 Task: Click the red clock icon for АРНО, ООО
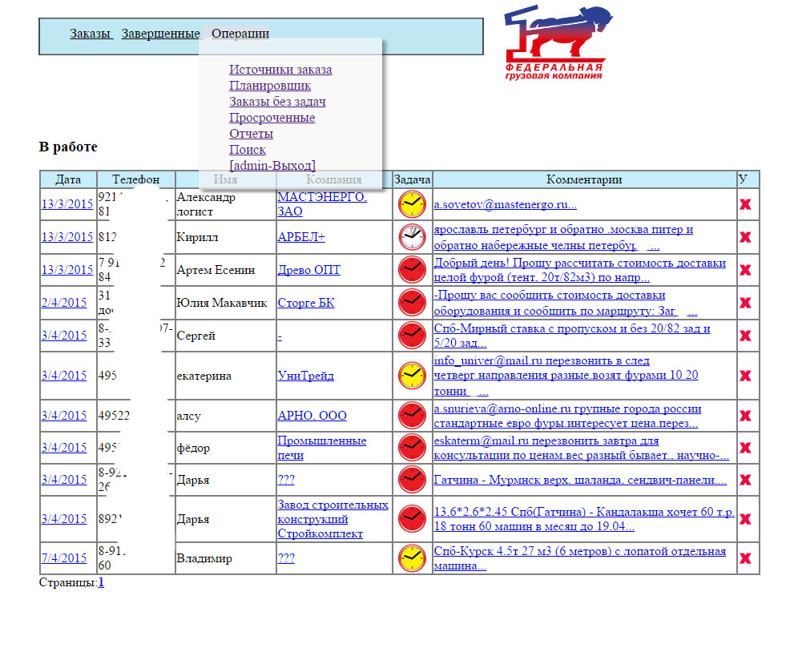click(x=412, y=415)
